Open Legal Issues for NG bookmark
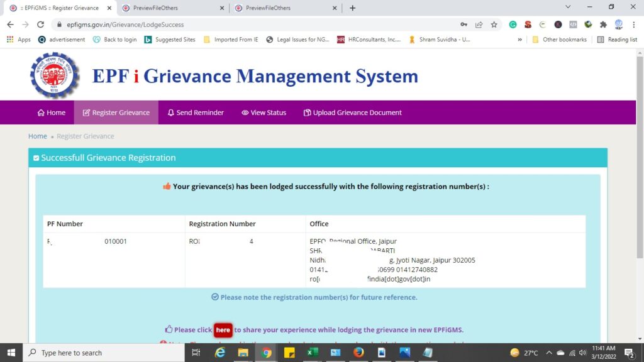 pyautogui.click(x=297, y=40)
